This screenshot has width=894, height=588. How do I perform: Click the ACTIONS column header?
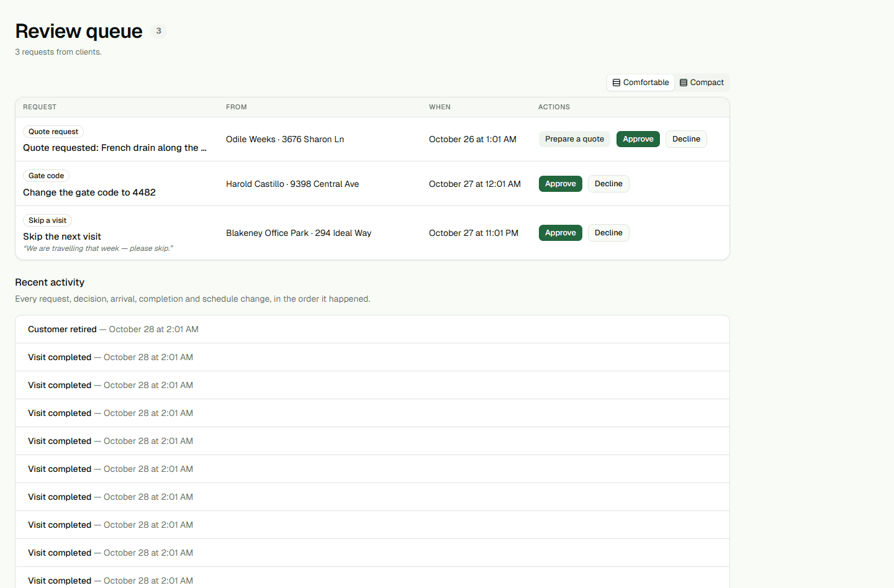(554, 107)
